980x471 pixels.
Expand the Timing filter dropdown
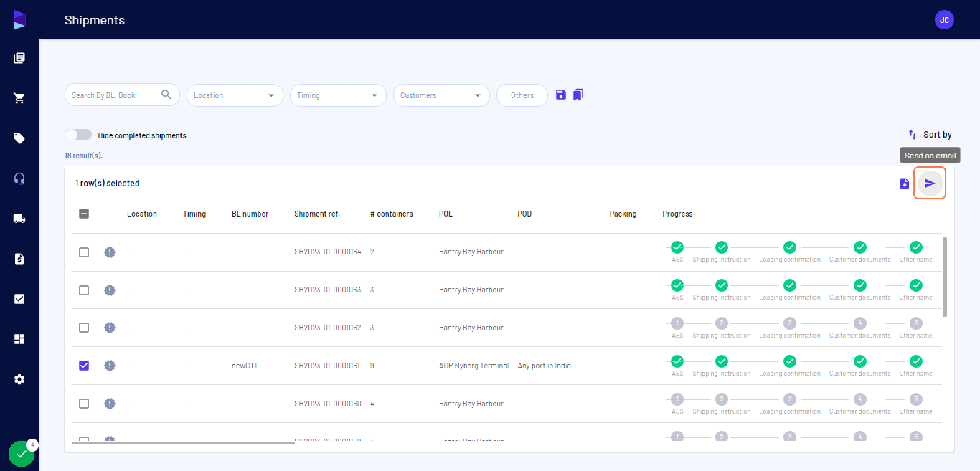(338, 95)
